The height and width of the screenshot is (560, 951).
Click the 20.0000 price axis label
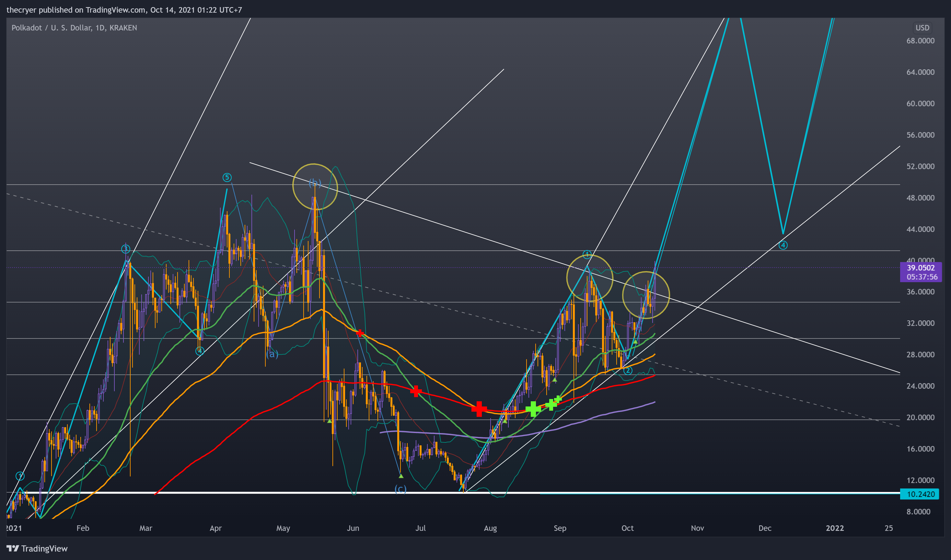(920, 417)
